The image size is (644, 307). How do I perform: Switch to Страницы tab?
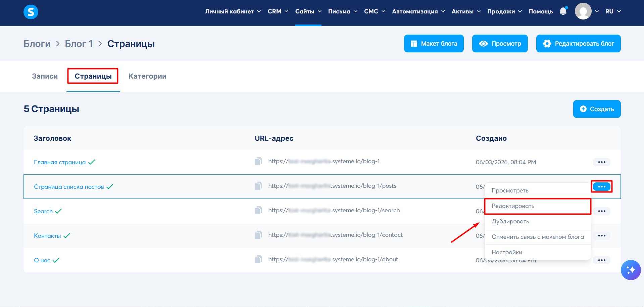click(93, 76)
